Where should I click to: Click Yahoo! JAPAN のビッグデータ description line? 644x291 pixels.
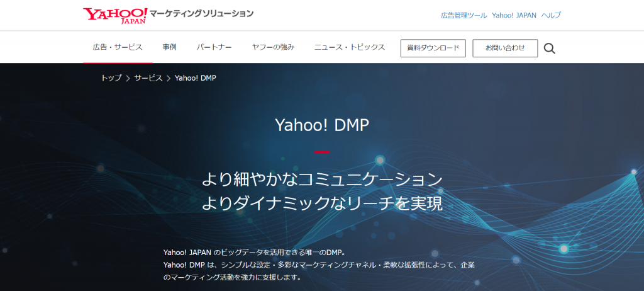(x=253, y=253)
